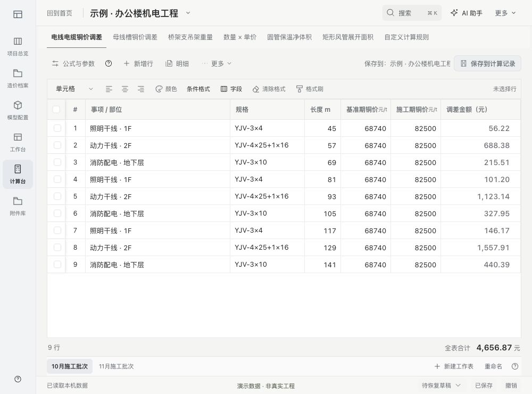Switch to 母线槽铜价调差 tab
This screenshot has height=394, width=532.
[x=135, y=37]
